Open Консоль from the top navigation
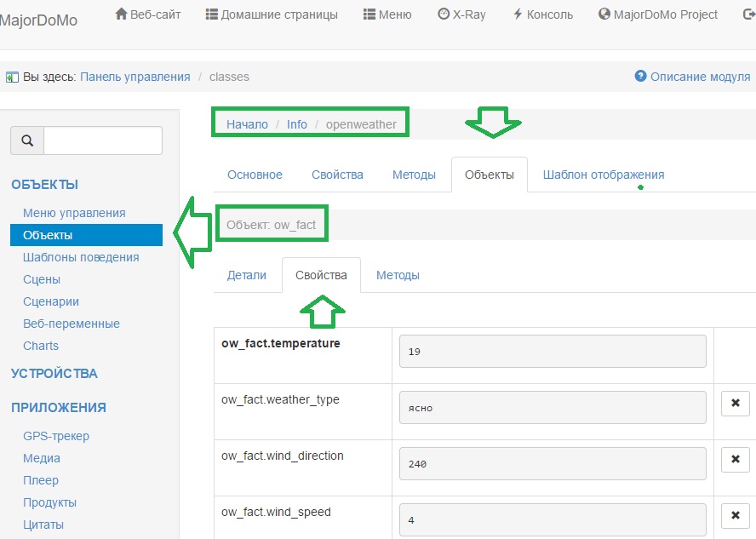 tap(543, 14)
